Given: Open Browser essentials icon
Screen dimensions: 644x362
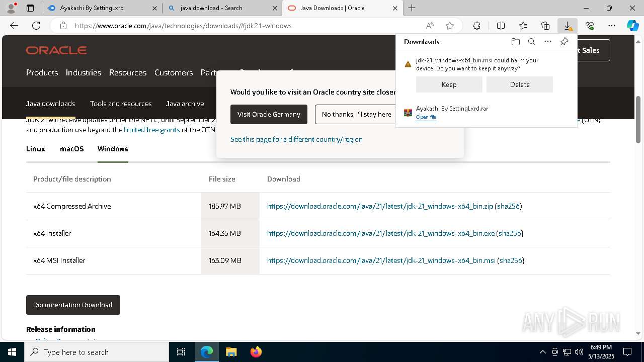Looking at the screenshot, I should 590,26.
